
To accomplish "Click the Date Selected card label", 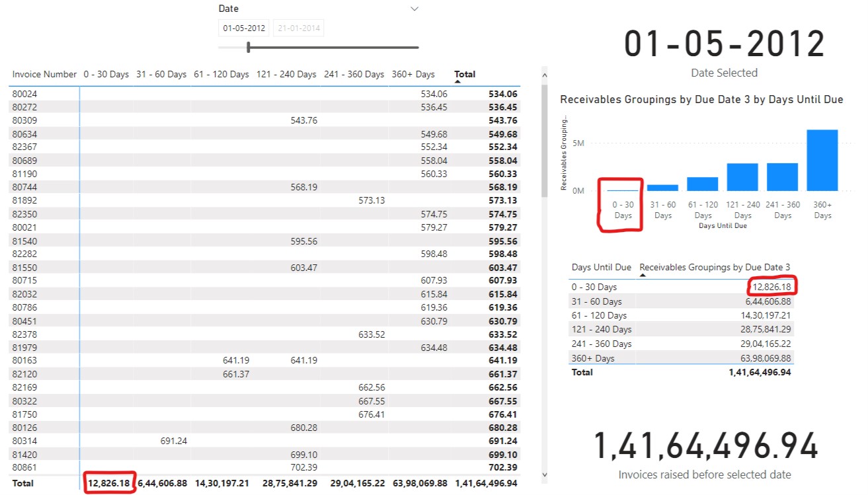I will [724, 73].
